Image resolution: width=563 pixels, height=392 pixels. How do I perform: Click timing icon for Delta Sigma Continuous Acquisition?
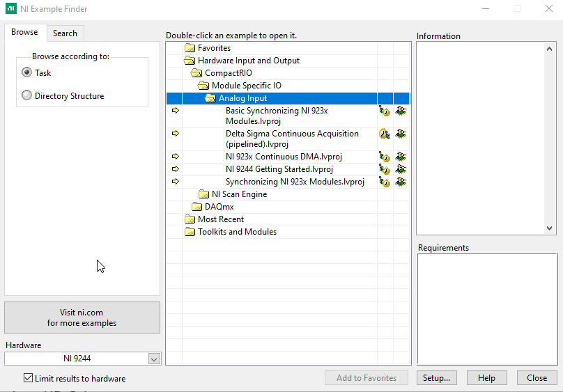pos(385,134)
